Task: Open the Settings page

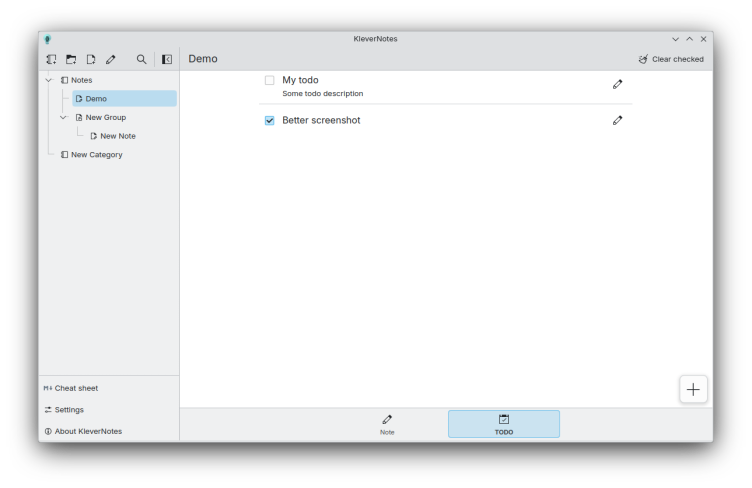Action: coord(69,410)
